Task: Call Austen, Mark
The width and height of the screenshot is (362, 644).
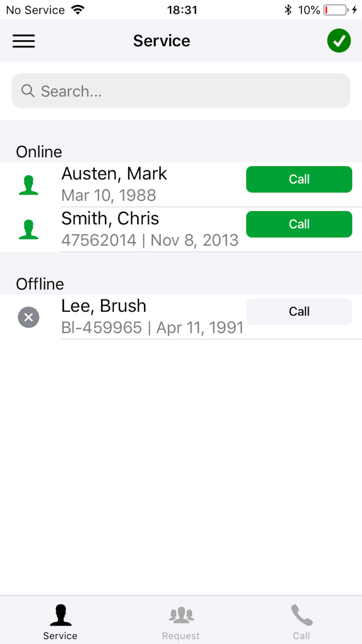Action: tap(299, 179)
